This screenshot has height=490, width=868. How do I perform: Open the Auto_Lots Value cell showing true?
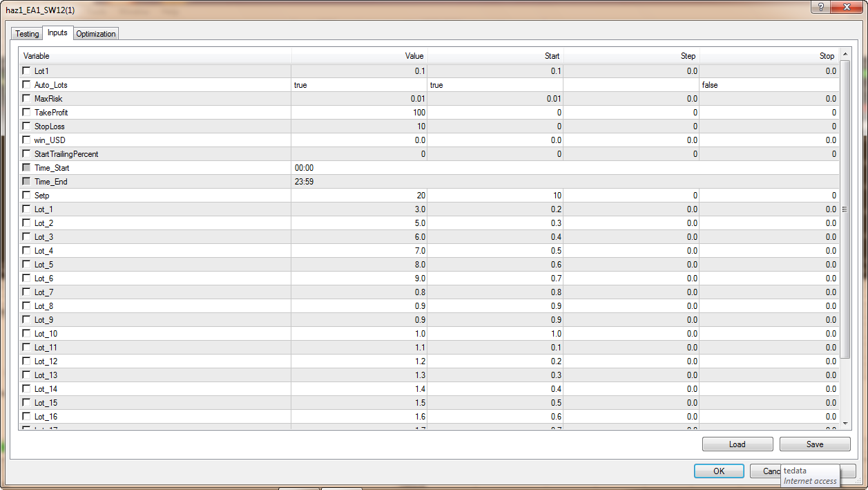[x=359, y=85]
